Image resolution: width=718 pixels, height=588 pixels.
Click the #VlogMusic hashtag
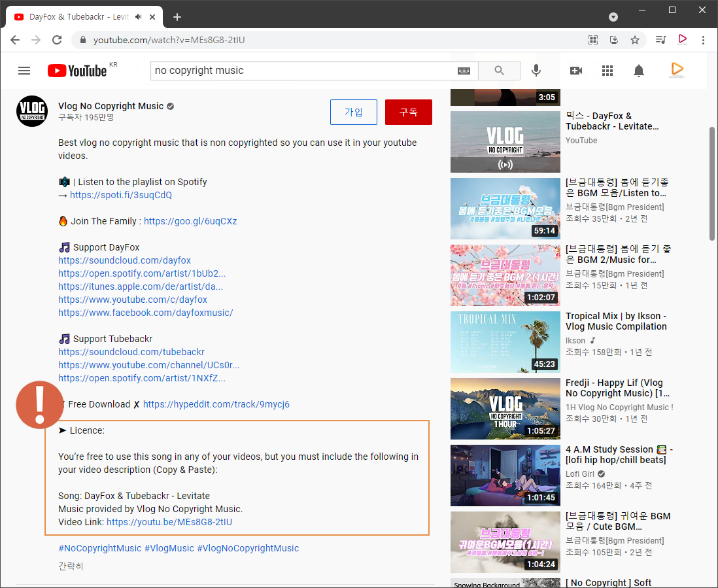click(169, 548)
